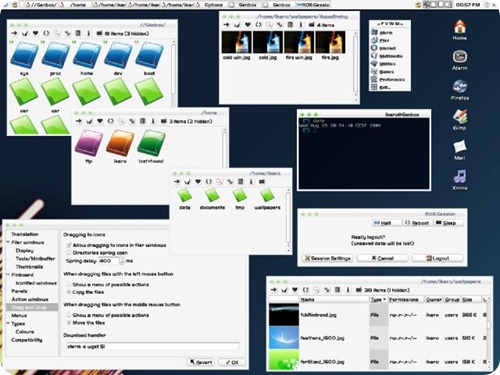
Task: Open the green lost+found folder
Action: [x=151, y=143]
